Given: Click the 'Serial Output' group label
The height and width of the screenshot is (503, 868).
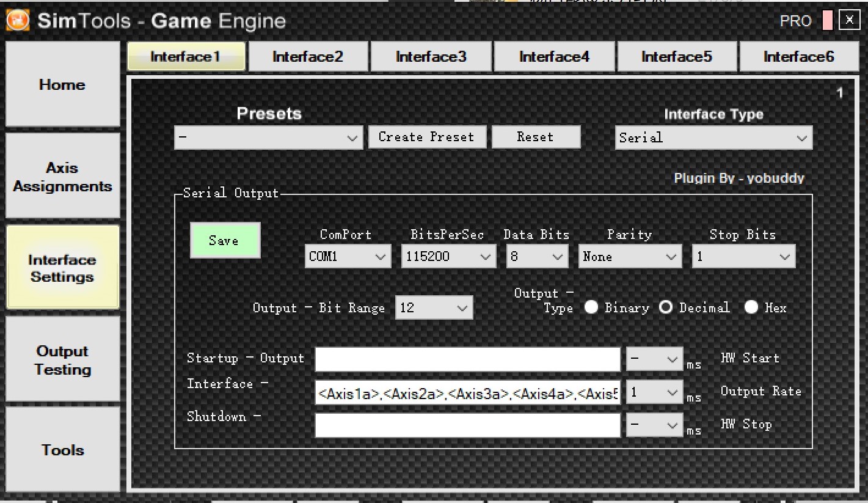Looking at the screenshot, I should (231, 193).
